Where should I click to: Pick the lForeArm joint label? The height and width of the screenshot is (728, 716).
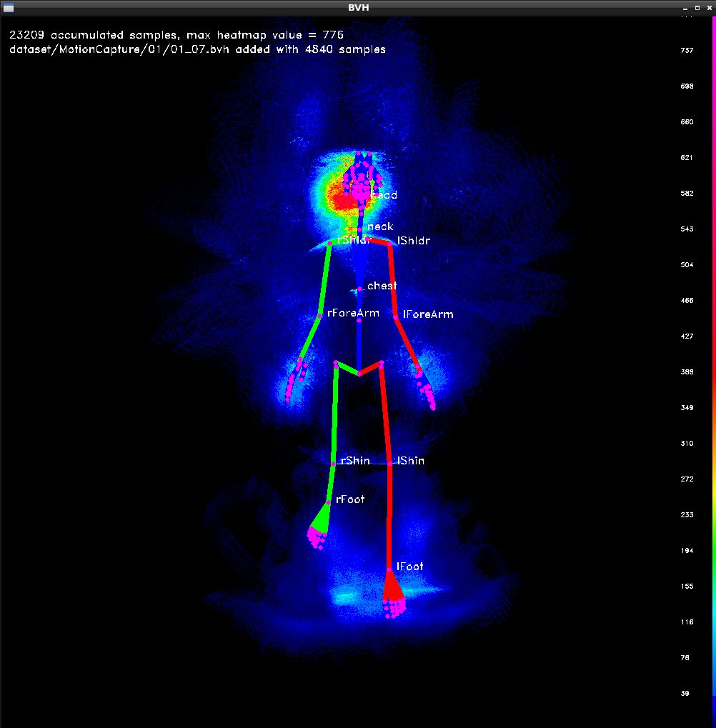tap(428, 314)
